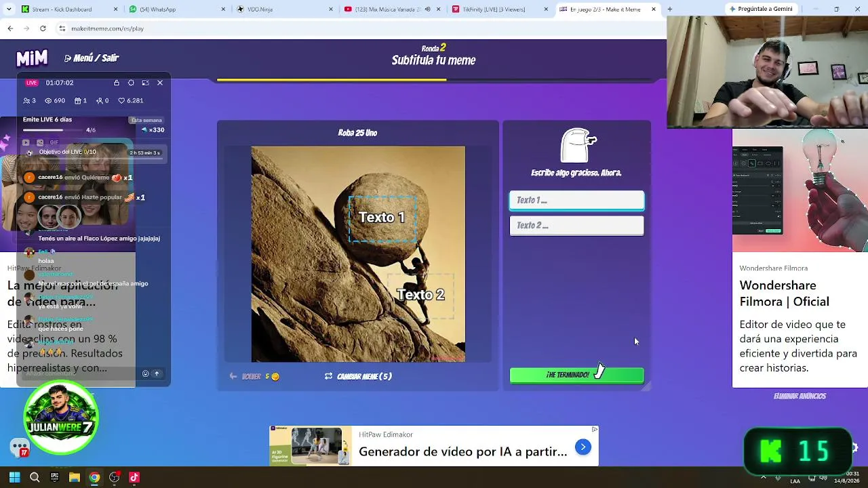
Task: Open the Menú / Salir option
Action: click(x=92, y=58)
